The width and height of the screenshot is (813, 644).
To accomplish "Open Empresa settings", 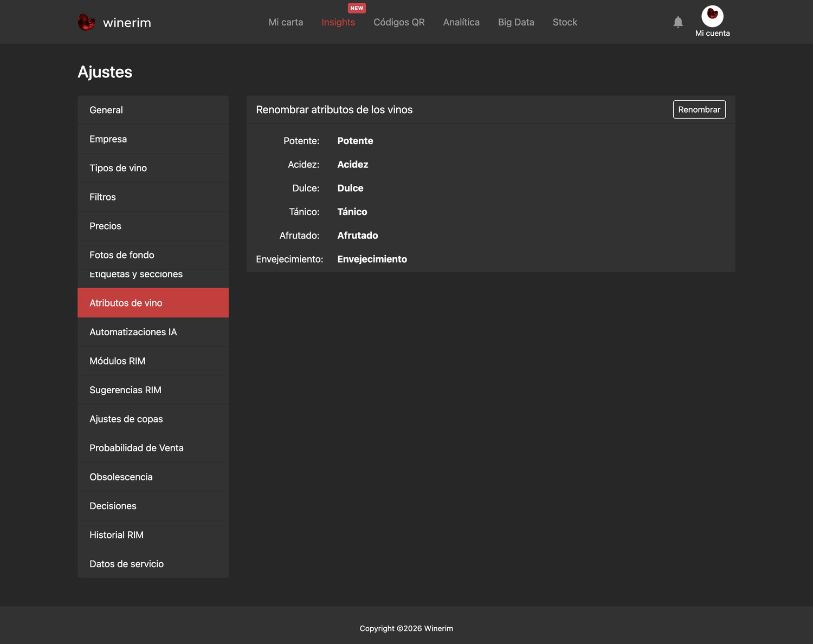I will click(x=153, y=139).
